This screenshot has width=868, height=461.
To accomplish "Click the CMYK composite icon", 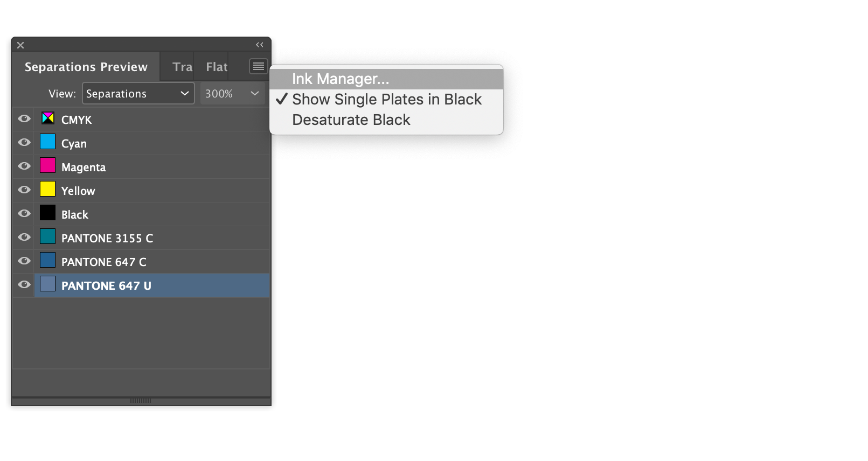I will coord(48,118).
